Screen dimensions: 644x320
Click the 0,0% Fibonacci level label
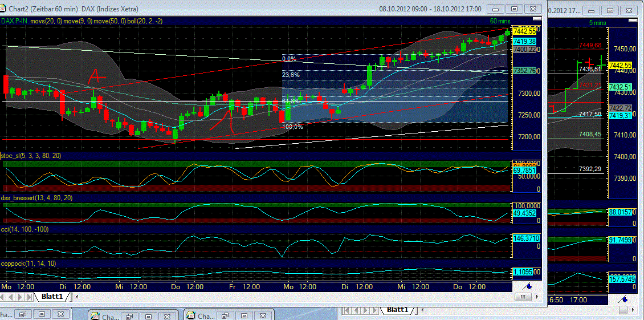289,59
